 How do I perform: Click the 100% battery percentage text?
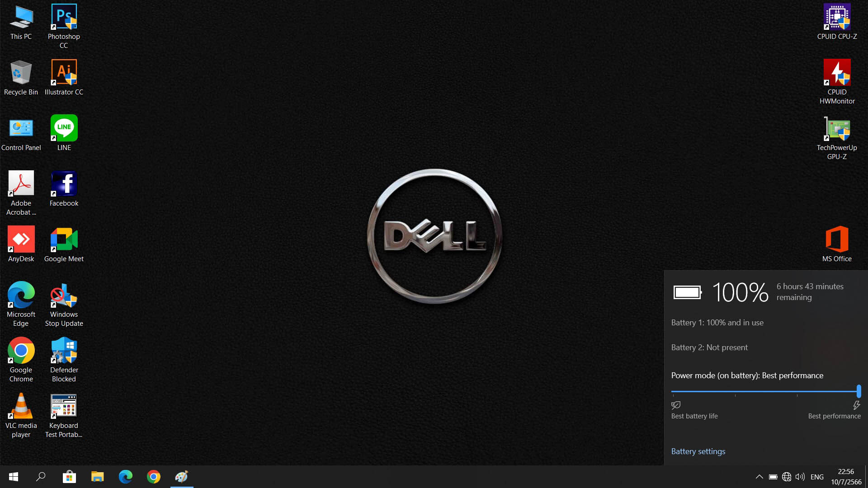point(740,292)
